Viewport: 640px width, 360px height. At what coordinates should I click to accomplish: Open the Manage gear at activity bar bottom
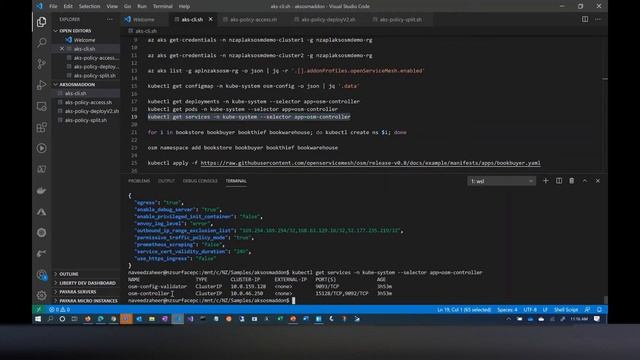pyautogui.click(x=41, y=295)
